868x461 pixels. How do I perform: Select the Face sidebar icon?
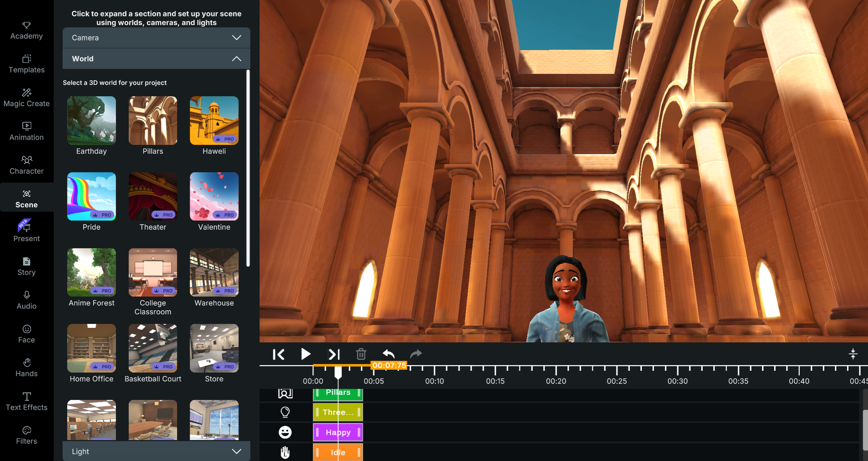coord(26,333)
